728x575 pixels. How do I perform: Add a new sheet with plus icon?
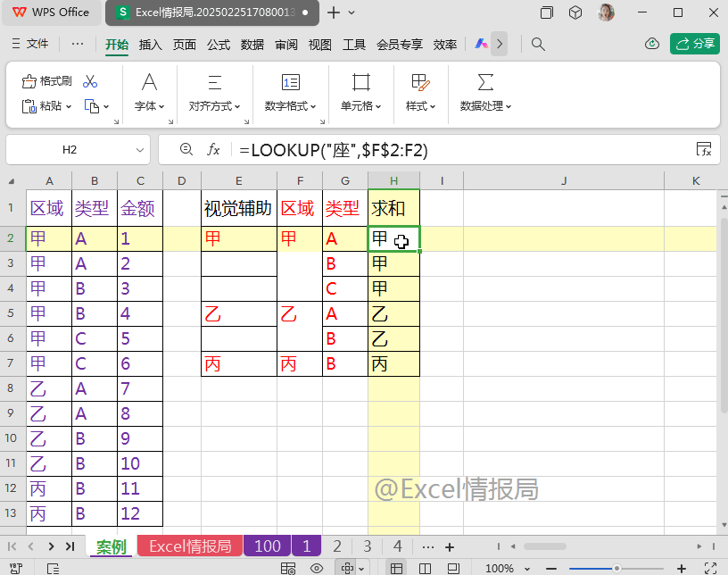pos(450,546)
